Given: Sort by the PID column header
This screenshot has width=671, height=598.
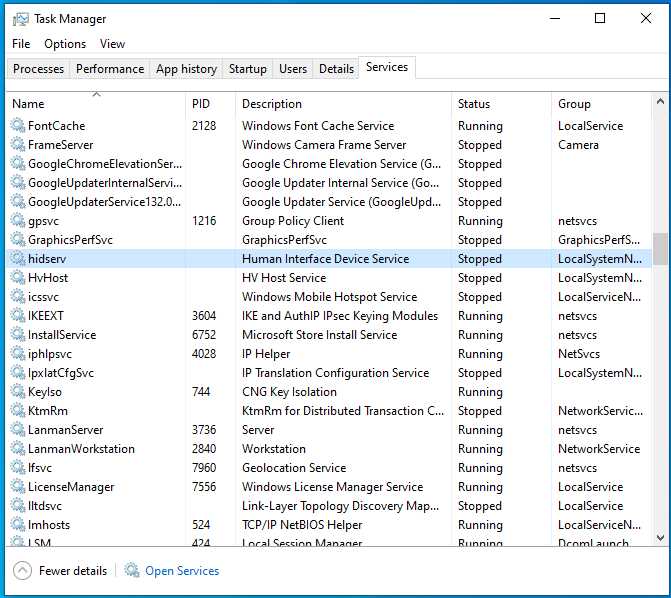Looking at the screenshot, I should point(210,104).
